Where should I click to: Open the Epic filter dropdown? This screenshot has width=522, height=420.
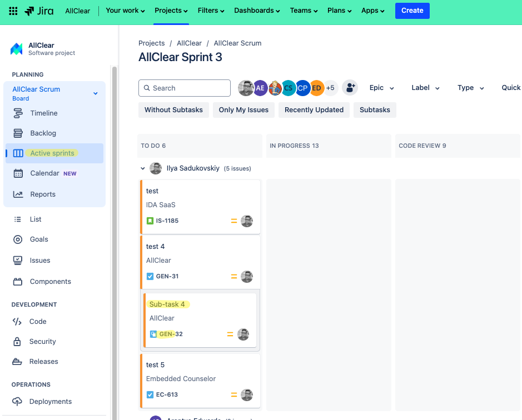tap(381, 88)
